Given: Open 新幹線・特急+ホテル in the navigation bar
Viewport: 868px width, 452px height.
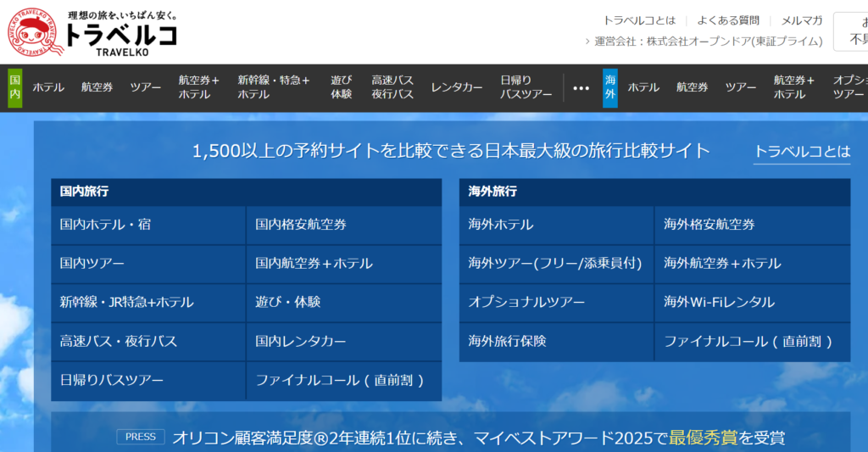Looking at the screenshot, I should pos(273,87).
